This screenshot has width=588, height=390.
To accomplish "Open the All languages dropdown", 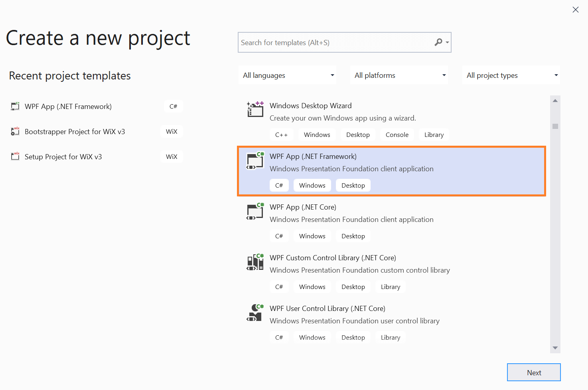I will 287,75.
